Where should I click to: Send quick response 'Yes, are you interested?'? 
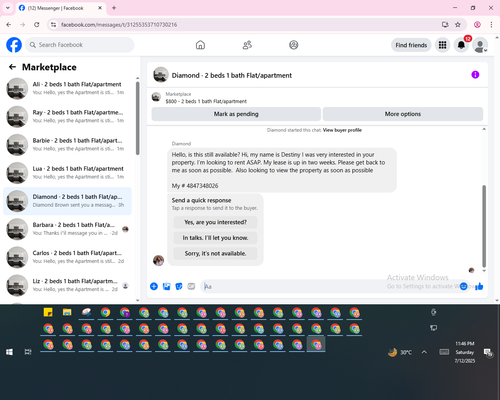215,222
